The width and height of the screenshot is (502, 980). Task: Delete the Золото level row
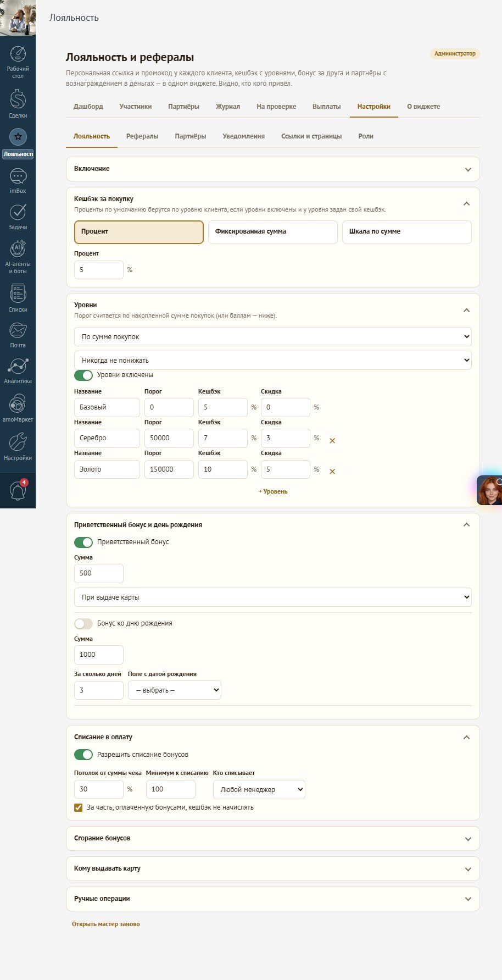coord(332,471)
